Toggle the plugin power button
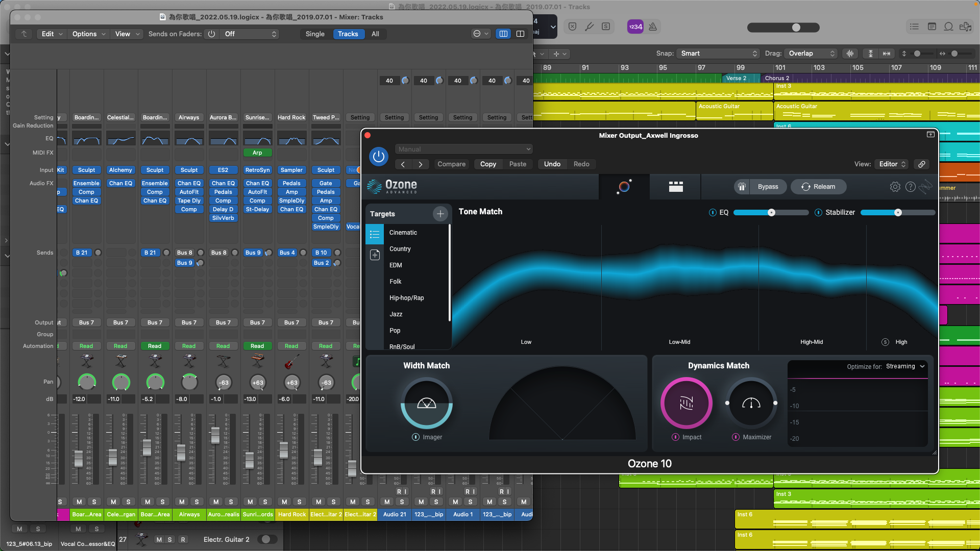Screen dimensions: 980x551 [378, 157]
